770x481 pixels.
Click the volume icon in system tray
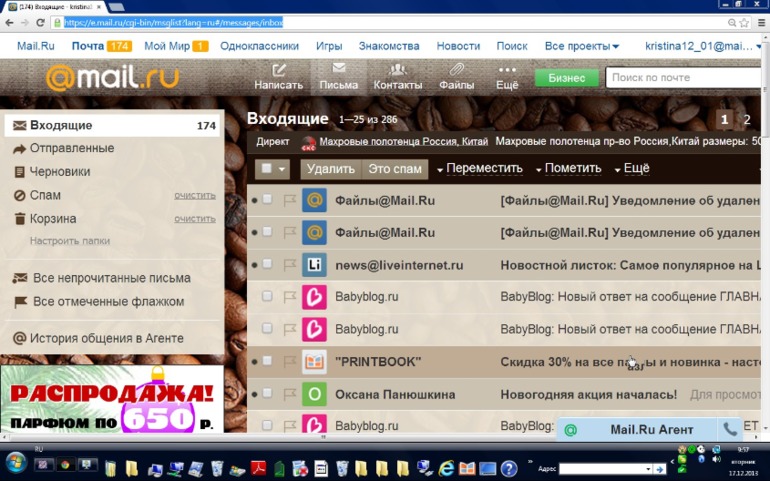tap(716, 459)
